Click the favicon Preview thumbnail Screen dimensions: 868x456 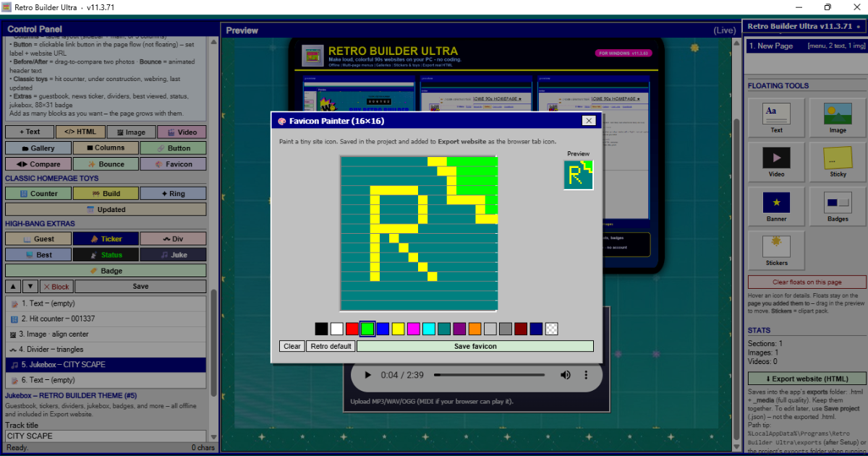pyautogui.click(x=579, y=175)
